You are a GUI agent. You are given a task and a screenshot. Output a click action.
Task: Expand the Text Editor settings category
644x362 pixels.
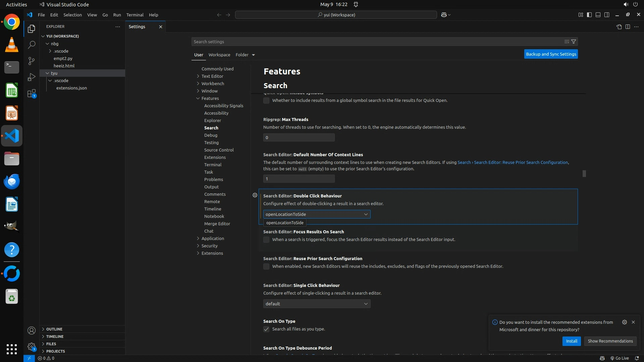[212, 76]
